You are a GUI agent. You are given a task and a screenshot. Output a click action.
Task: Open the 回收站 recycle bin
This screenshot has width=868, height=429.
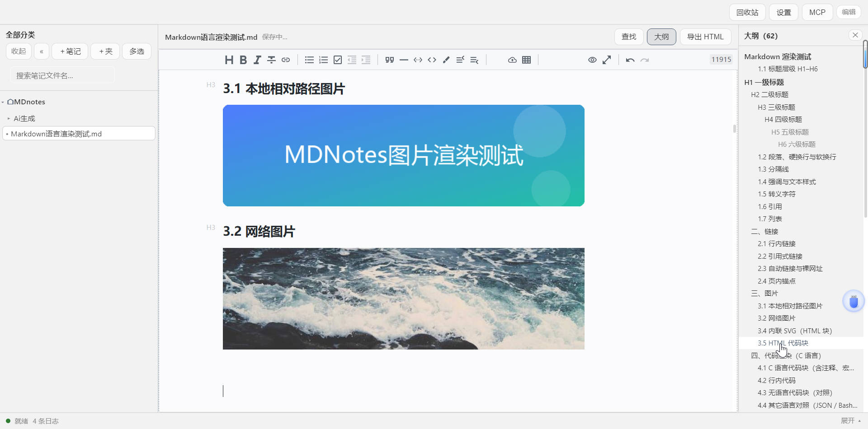click(747, 12)
